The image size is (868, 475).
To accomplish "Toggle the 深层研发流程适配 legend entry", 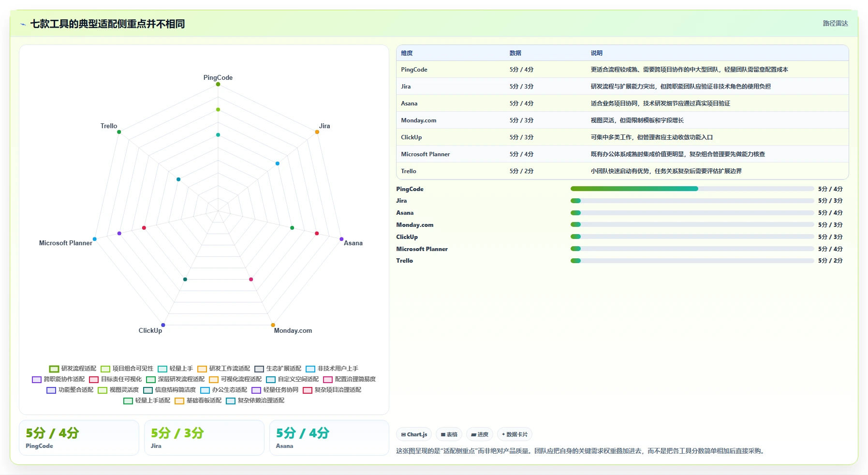I will pos(176,379).
